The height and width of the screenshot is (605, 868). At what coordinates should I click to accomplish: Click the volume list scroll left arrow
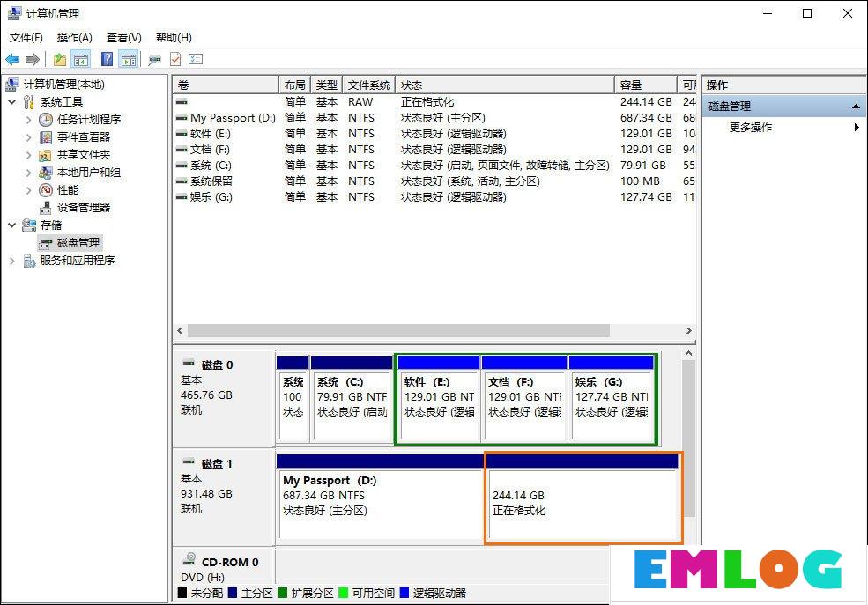[x=180, y=331]
